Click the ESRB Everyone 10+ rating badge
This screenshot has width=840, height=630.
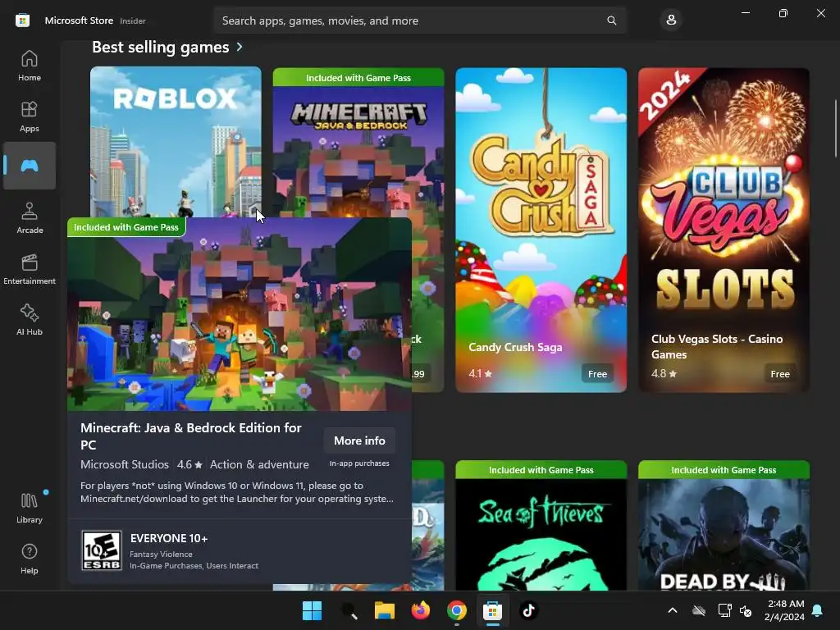(101, 550)
